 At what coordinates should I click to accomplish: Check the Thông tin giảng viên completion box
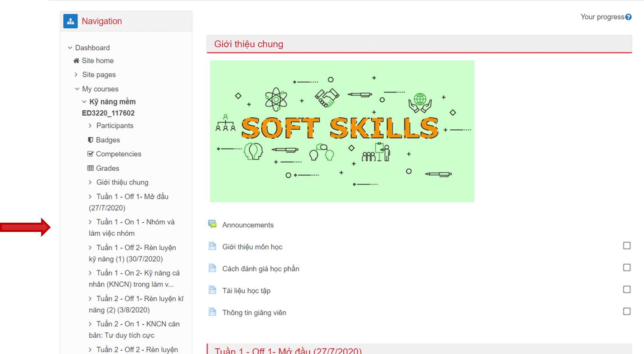(x=627, y=311)
